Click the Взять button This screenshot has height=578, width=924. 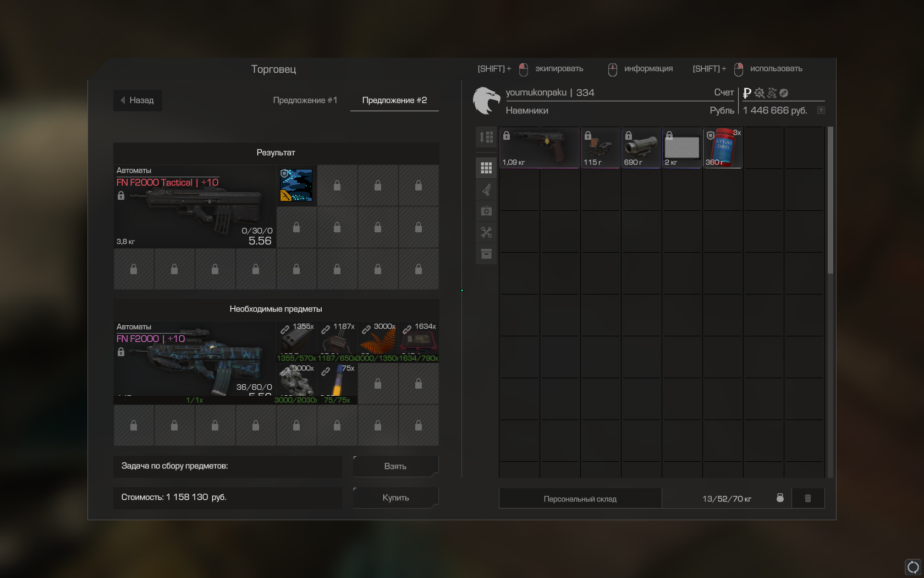pyautogui.click(x=395, y=466)
